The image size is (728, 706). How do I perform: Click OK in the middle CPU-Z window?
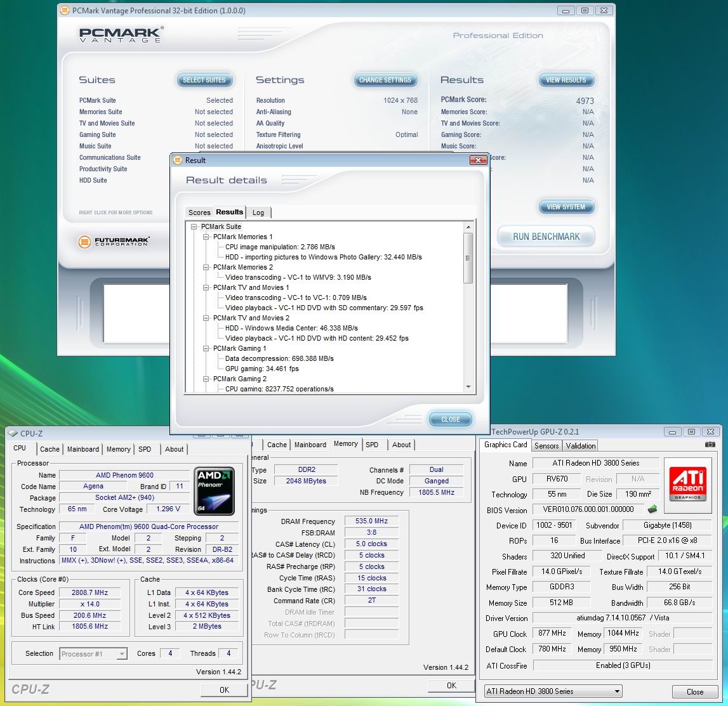pos(451,686)
